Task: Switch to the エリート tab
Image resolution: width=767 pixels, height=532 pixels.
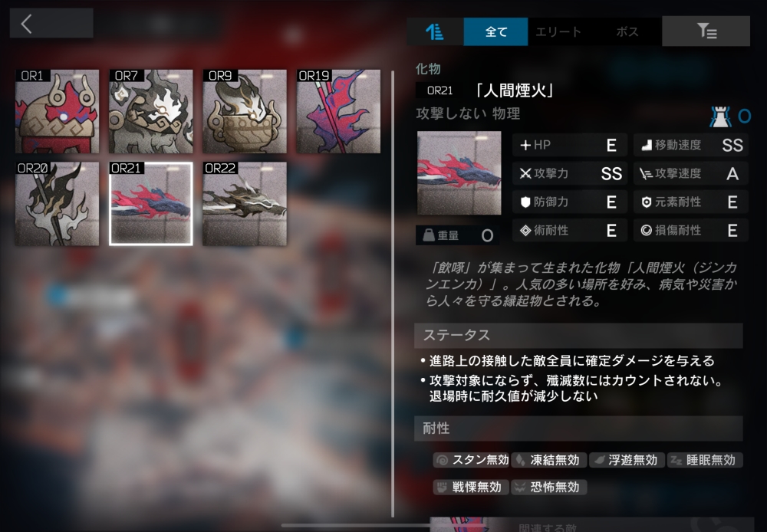Action: click(x=558, y=31)
